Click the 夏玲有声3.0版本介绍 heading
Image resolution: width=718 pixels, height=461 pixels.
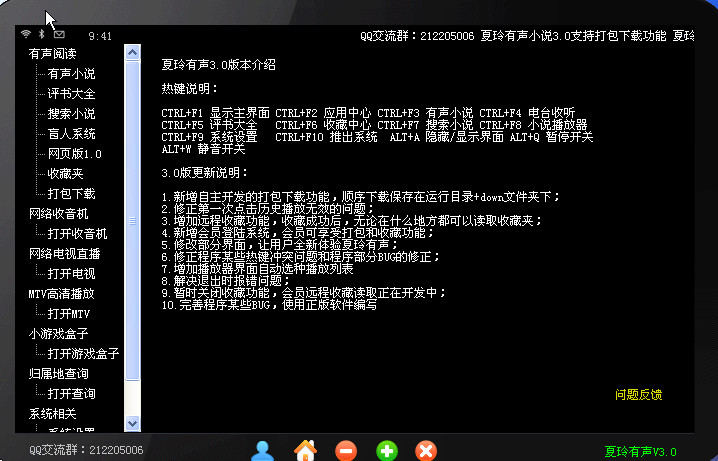tap(218, 65)
